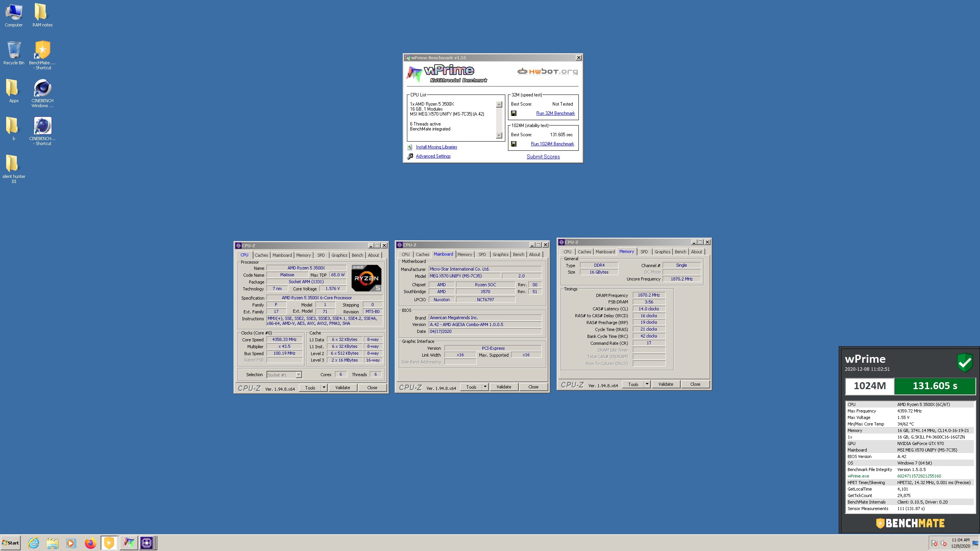The image size is (980, 551).
Task: Open Tools dropdown arrow in CPU tab CPU-Z window
Action: 324,388
